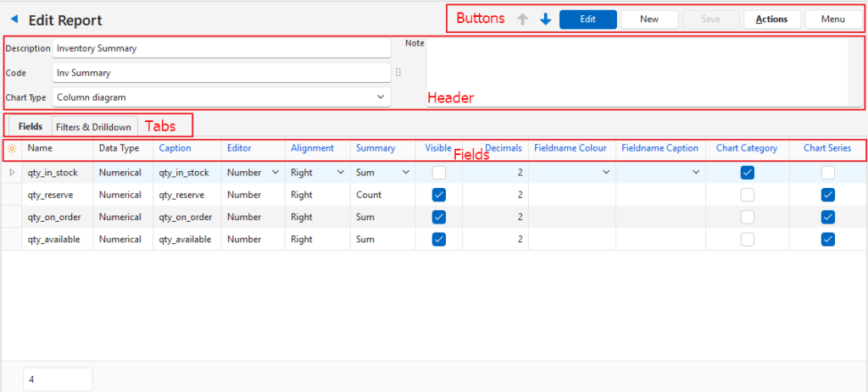The height and width of the screenshot is (392, 868).
Task: Toggle Visible checkbox for qty_in_stock
Action: (439, 173)
